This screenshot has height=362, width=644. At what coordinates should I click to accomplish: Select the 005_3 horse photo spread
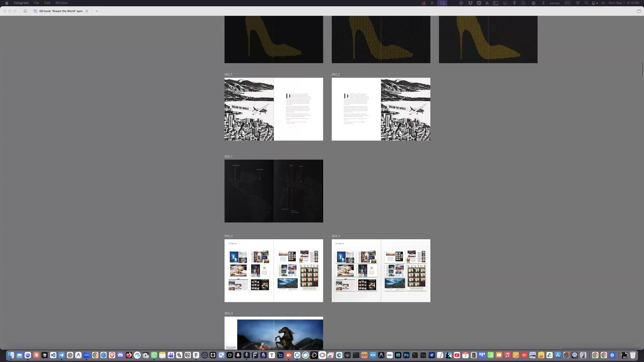tap(274, 333)
